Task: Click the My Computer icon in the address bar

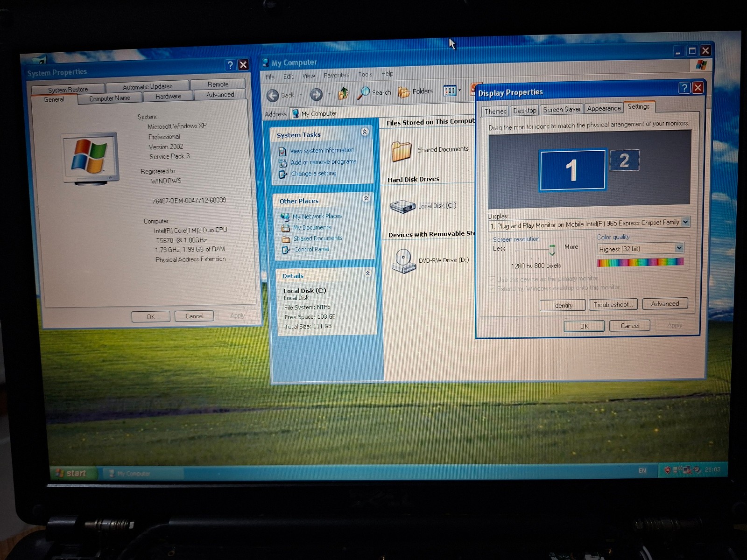Action: [x=295, y=113]
